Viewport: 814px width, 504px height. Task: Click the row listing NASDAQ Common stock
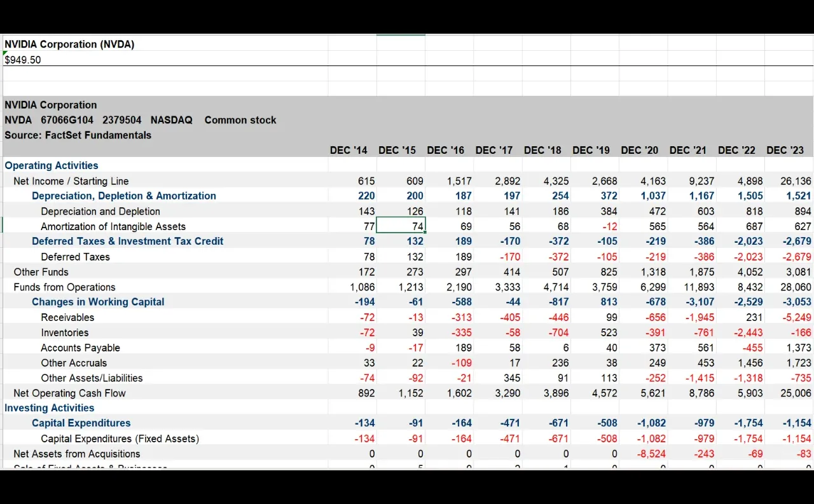(141, 119)
